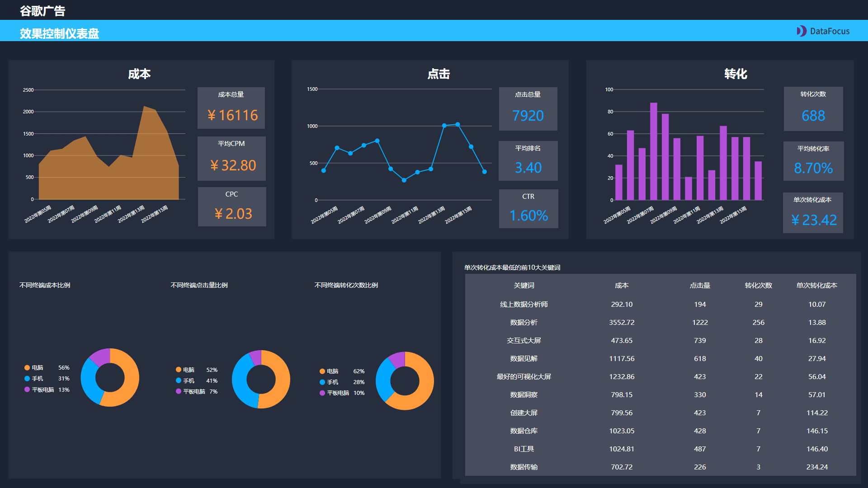Click the per-conversion cost 10.07
Viewport: 868px width, 488px height.
click(817, 304)
